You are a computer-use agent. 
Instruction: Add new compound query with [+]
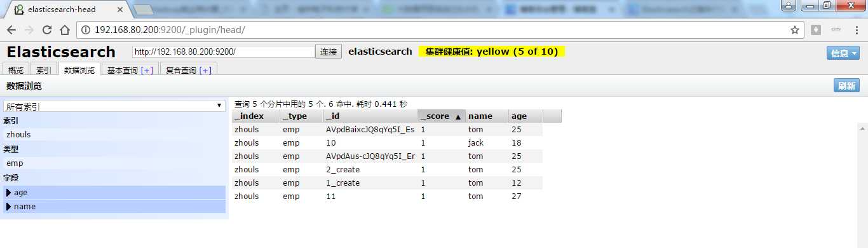(x=206, y=70)
